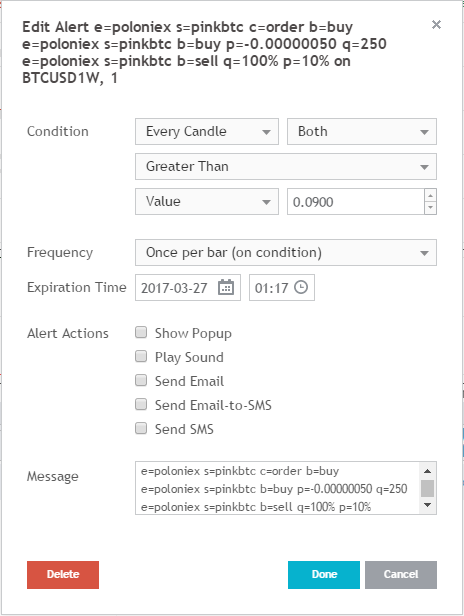
Task: Enable the Send SMS checkbox
Action: [x=141, y=428]
